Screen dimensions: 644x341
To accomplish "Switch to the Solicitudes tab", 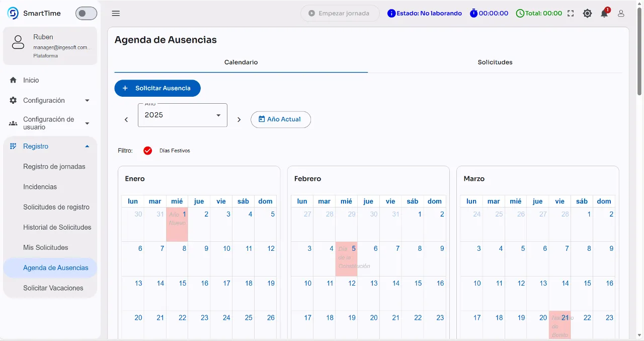I will [495, 62].
